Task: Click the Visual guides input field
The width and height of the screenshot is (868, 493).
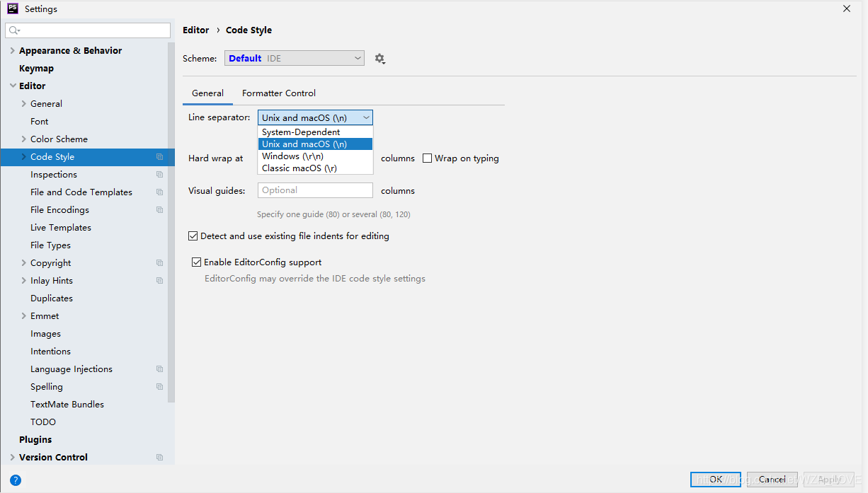Action: 315,190
